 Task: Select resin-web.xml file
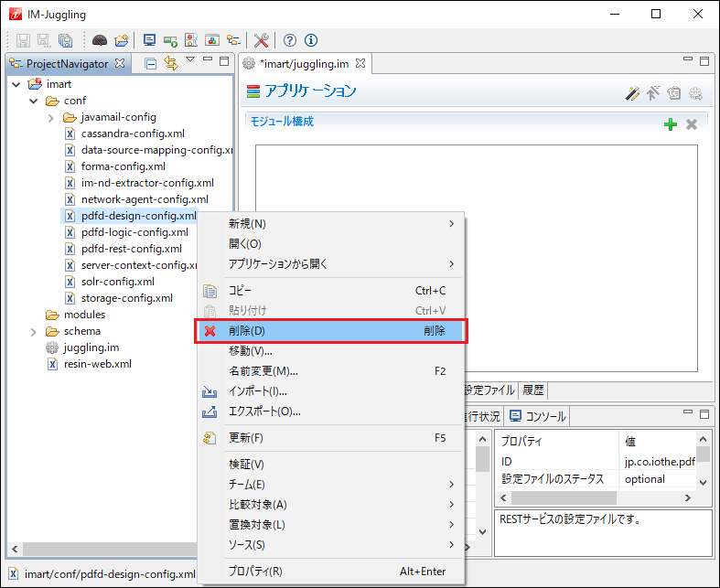pos(97,365)
